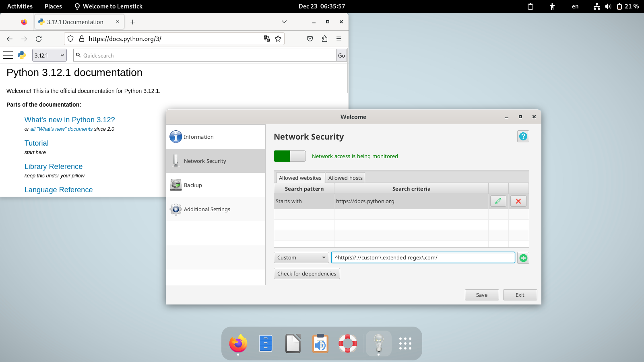This screenshot has width=644, height=362.
Task: Open the file manager from dock
Action: click(x=266, y=343)
